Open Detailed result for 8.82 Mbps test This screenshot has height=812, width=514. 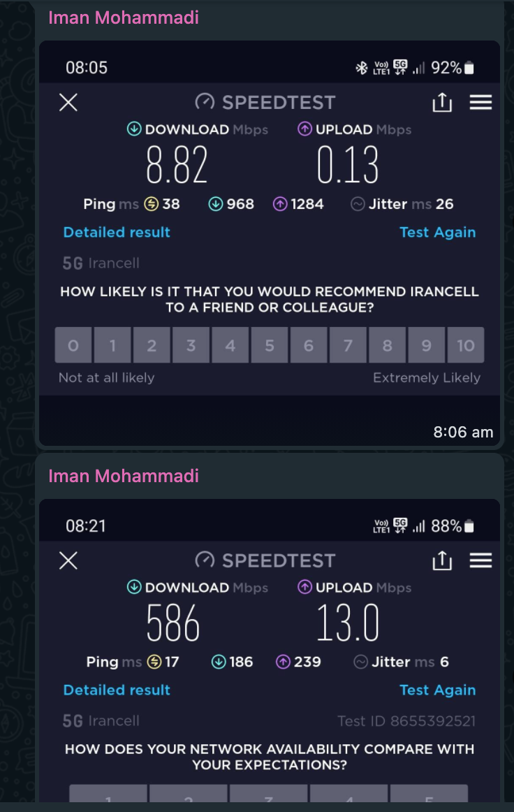coord(117,232)
